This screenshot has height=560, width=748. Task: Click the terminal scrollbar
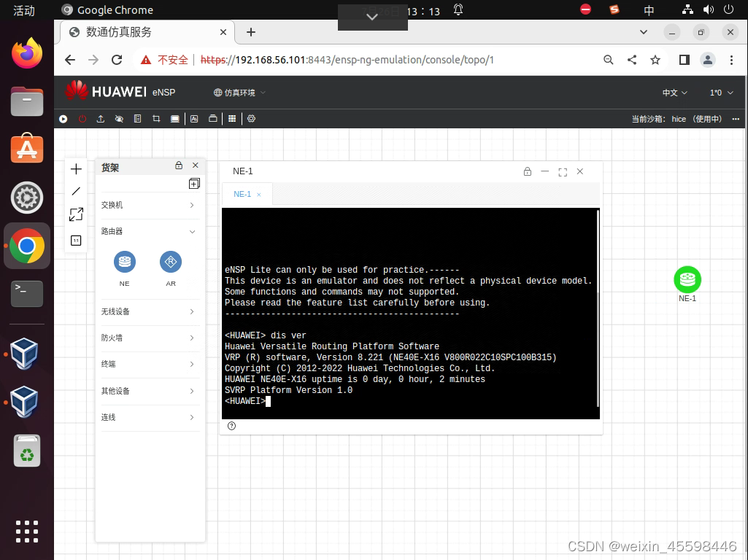598,308
